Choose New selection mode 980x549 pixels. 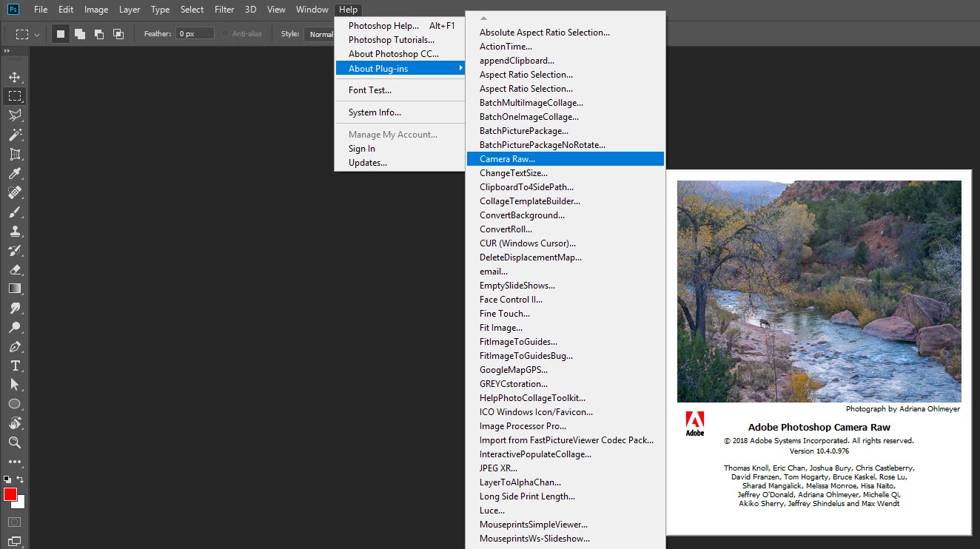tap(61, 34)
